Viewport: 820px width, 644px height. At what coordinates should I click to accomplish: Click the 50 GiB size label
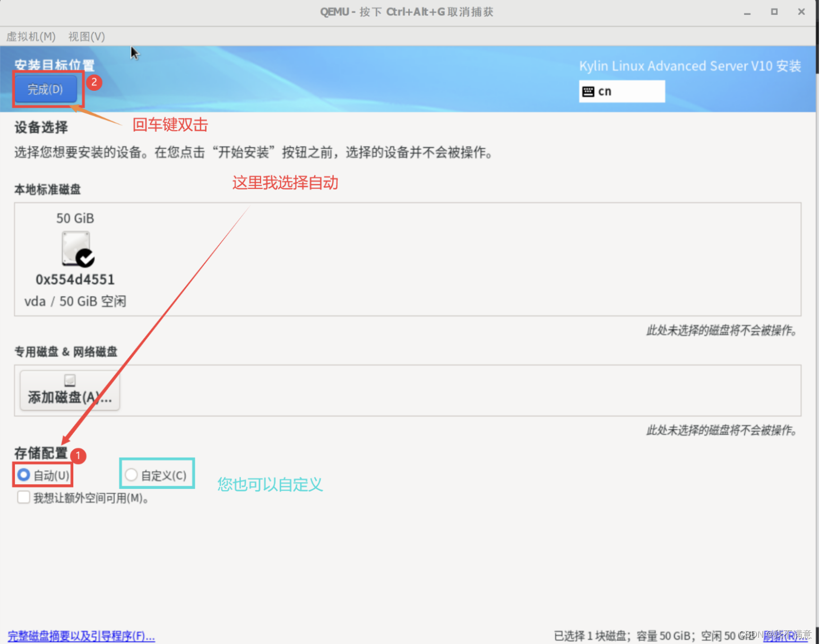(x=75, y=218)
